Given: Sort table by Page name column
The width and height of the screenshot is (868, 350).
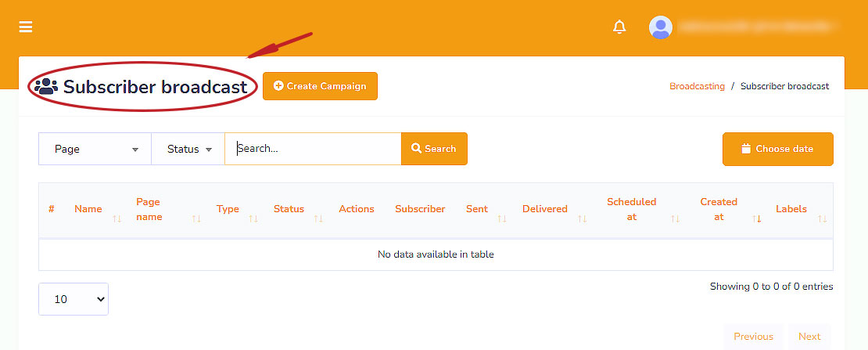Looking at the screenshot, I should (x=149, y=209).
